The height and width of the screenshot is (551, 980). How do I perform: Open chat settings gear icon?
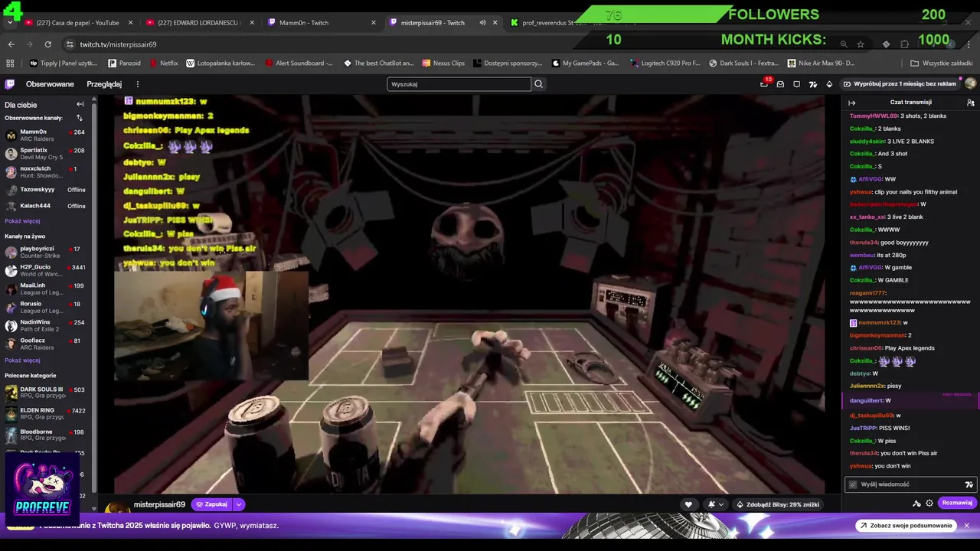(x=929, y=503)
